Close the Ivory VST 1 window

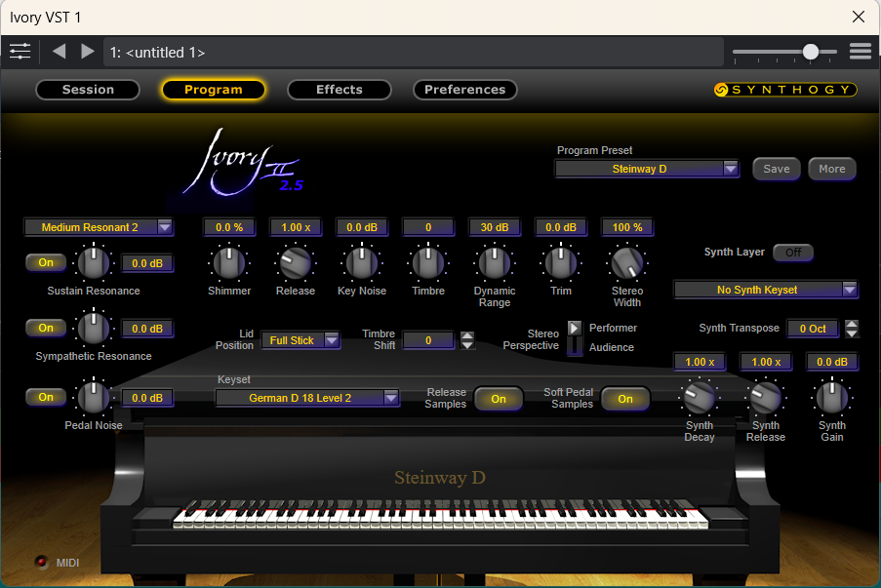click(x=858, y=17)
